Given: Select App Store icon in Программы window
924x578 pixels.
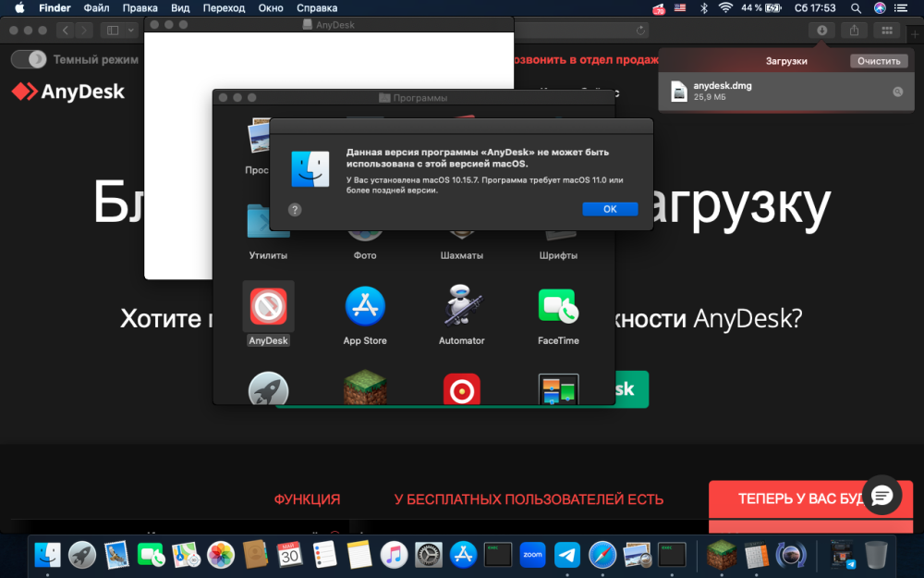Looking at the screenshot, I should [365, 306].
